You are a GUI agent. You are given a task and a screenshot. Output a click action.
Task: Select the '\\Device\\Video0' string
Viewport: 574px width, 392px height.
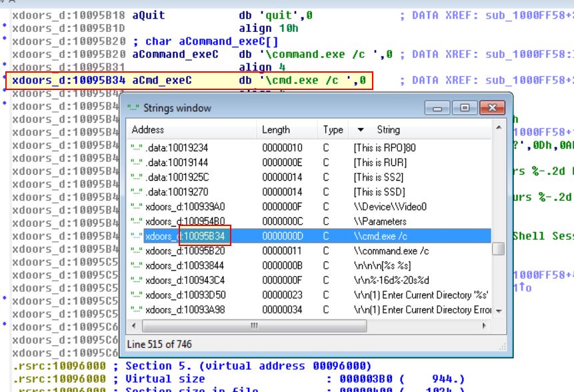click(x=390, y=207)
